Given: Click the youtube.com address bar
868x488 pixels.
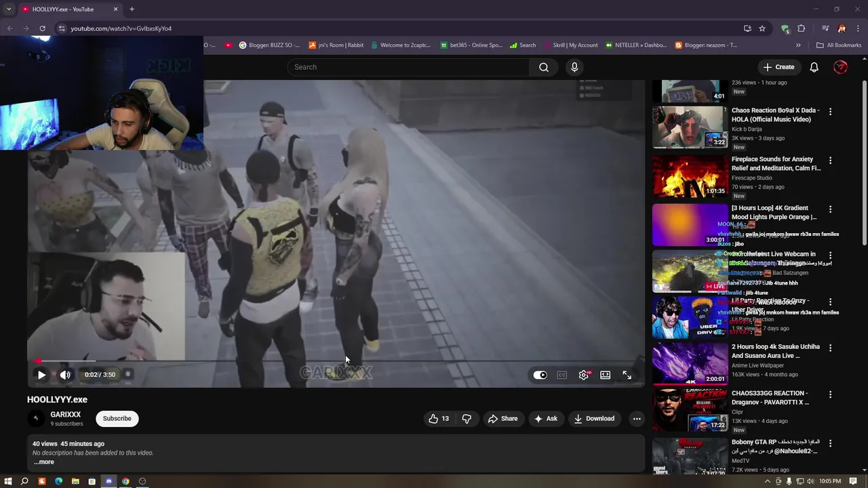Looking at the screenshot, I should (x=400, y=28).
